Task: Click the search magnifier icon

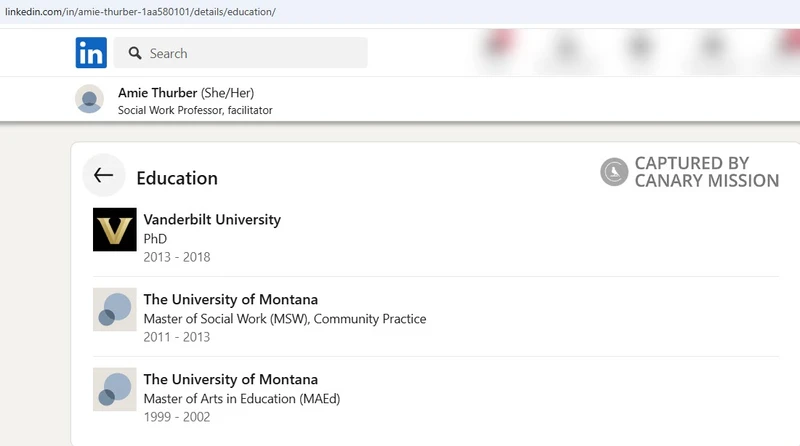Action: [135, 53]
